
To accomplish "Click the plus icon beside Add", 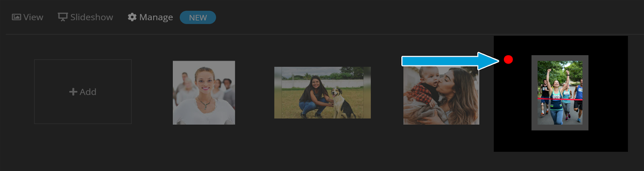I will point(73,92).
